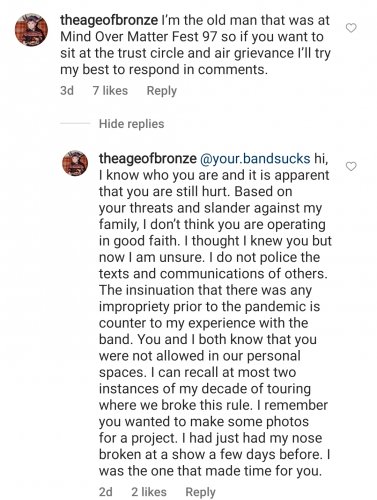Open theageofbronze username on top comment
Image resolution: width=377 pixels, height=500 pixels.
109,20
